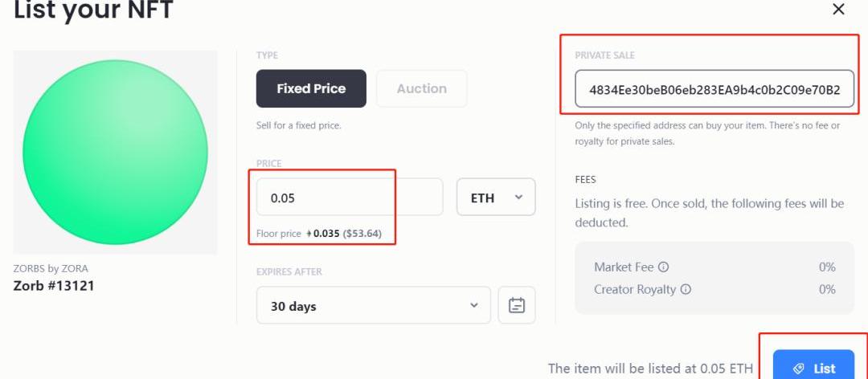Viewport: 868px width, 379px height.
Task: Focus the Private Sale address field
Action: point(714,89)
